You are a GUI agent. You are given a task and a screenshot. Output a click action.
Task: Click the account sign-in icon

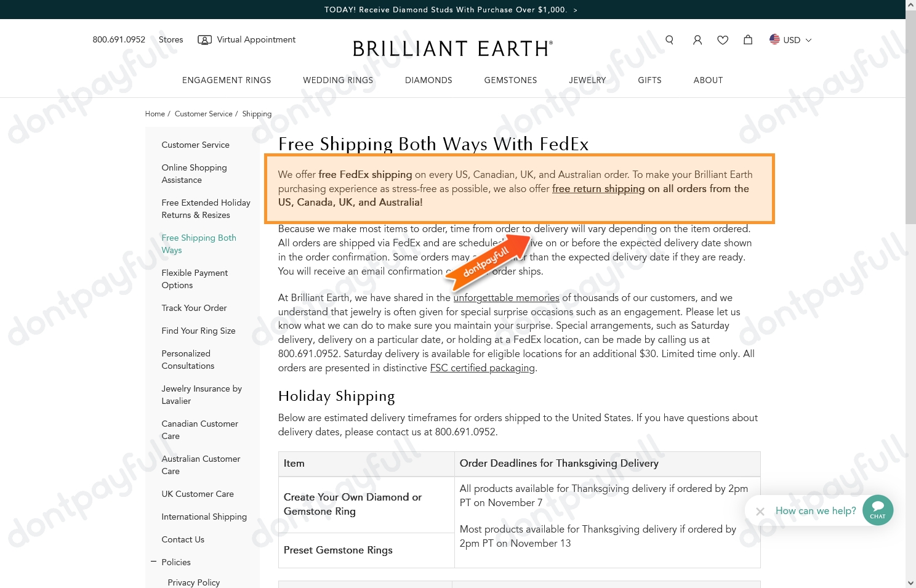pyautogui.click(x=697, y=39)
